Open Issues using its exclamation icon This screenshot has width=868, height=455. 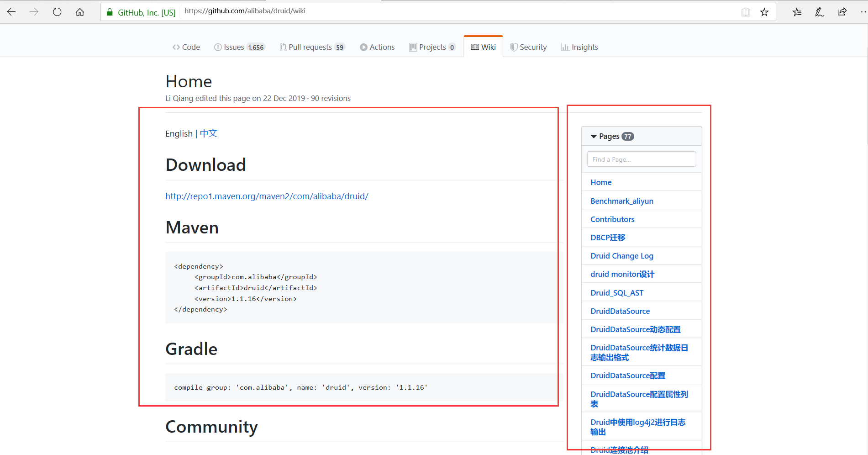[x=218, y=47]
